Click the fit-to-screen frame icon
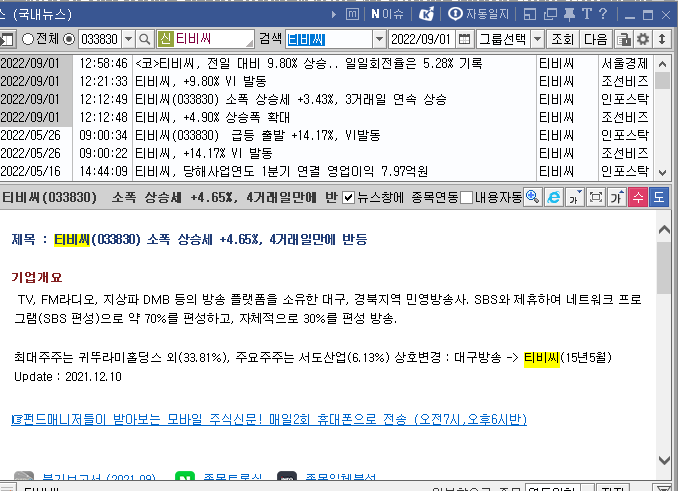Screen dimensions: 678x491 596,198
